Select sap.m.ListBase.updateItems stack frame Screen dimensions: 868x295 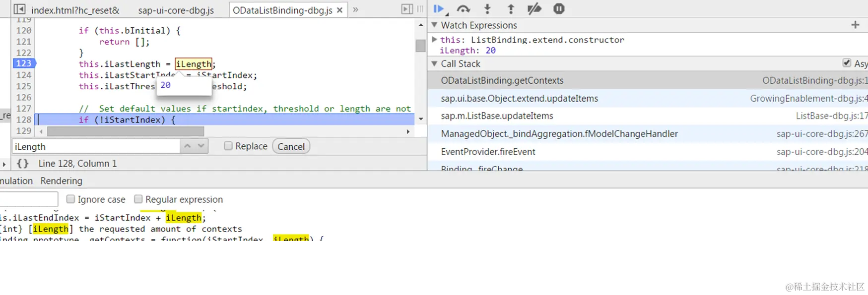click(648, 116)
